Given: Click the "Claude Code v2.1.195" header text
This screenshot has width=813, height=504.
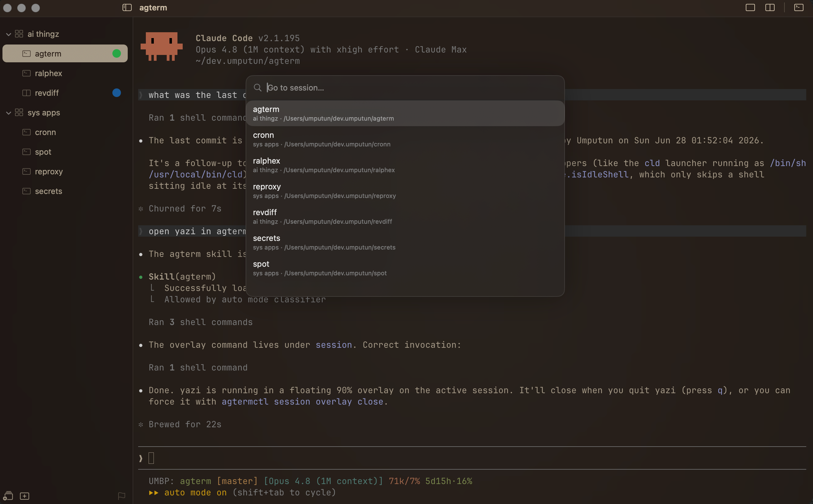Looking at the screenshot, I should pyautogui.click(x=248, y=38).
